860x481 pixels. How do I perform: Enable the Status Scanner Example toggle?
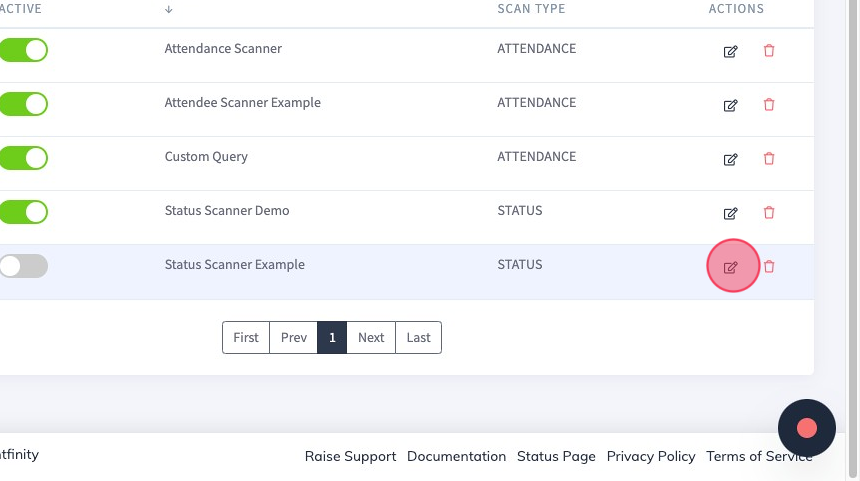pos(24,266)
